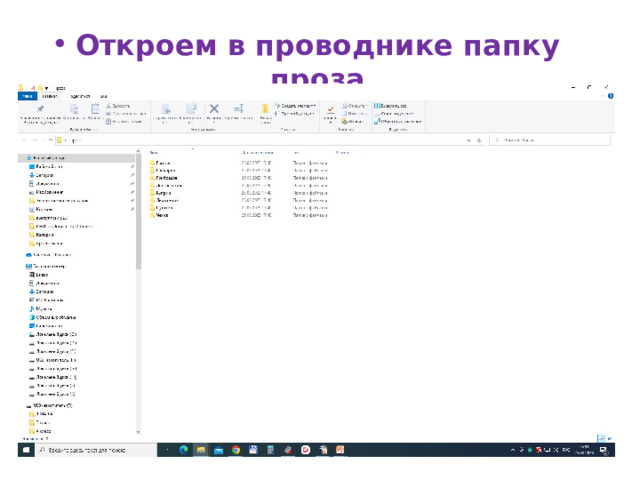Sort by the Date modified column header
Image resolution: width=640 pixels, height=480 pixels.
tap(257, 153)
